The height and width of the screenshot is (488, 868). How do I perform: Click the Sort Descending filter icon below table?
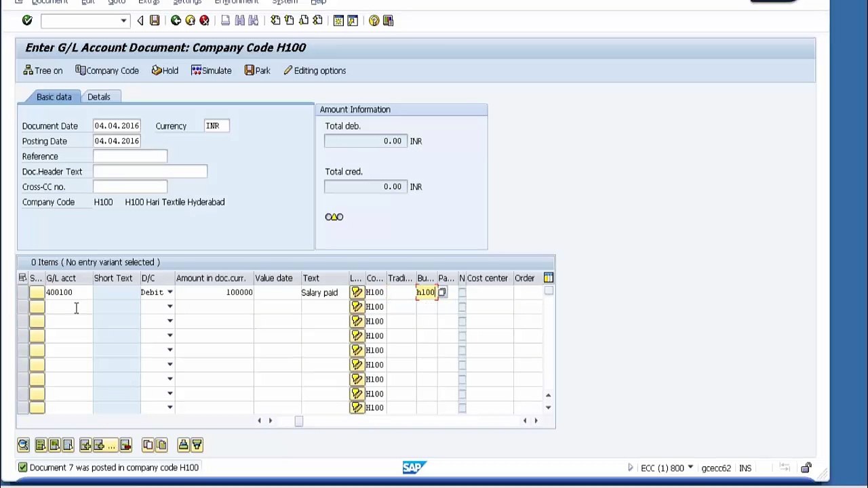(197, 445)
